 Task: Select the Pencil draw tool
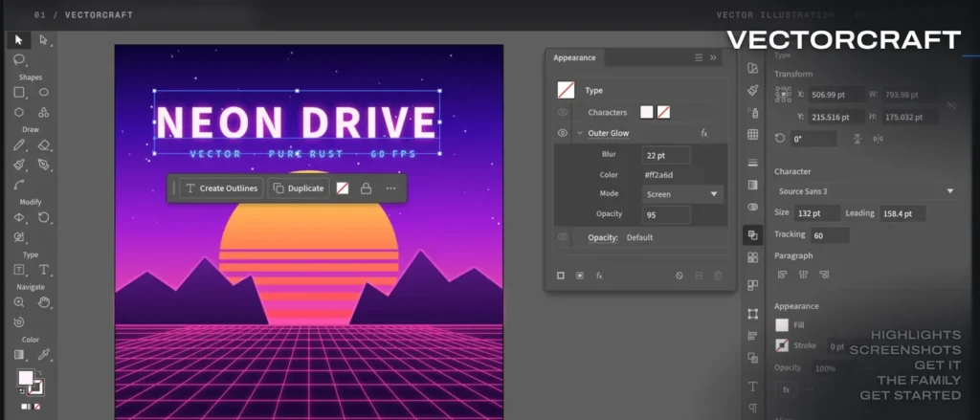tap(19, 145)
